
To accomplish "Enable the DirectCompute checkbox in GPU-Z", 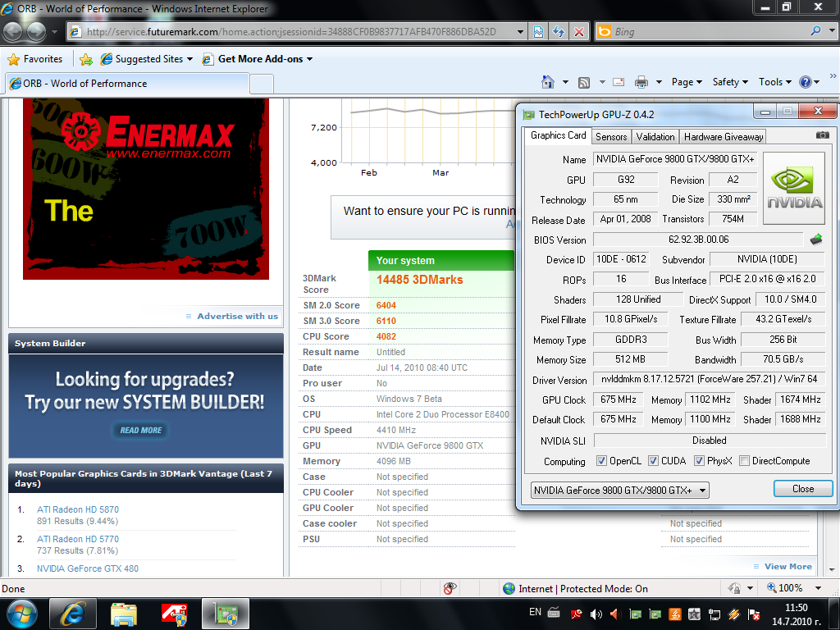I will click(x=744, y=461).
